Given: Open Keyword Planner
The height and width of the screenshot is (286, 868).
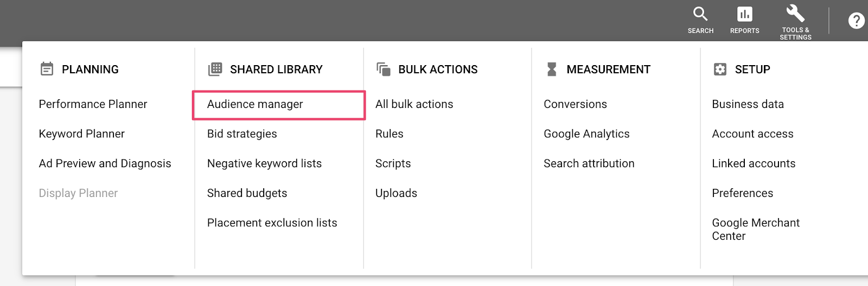Looking at the screenshot, I should 82,134.
